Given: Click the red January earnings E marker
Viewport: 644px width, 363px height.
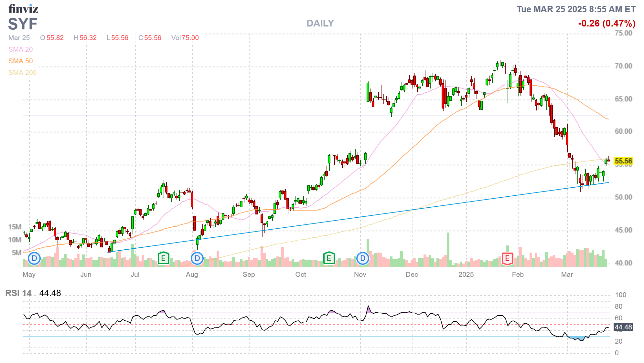Looking at the screenshot, I should [507, 258].
